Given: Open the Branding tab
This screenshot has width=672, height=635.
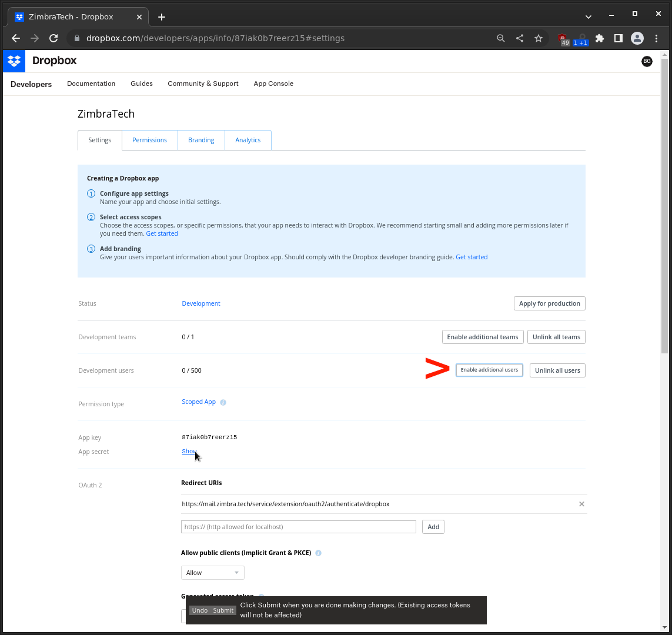Looking at the screenshot, I should coord(201,140).
